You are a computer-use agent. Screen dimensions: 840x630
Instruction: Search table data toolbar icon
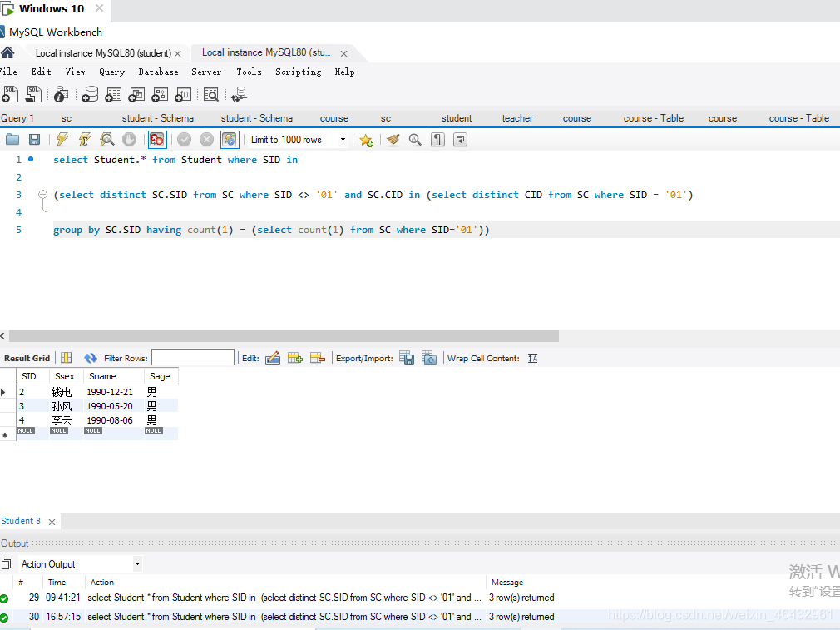pyautogui.click(x=211, y=94)
